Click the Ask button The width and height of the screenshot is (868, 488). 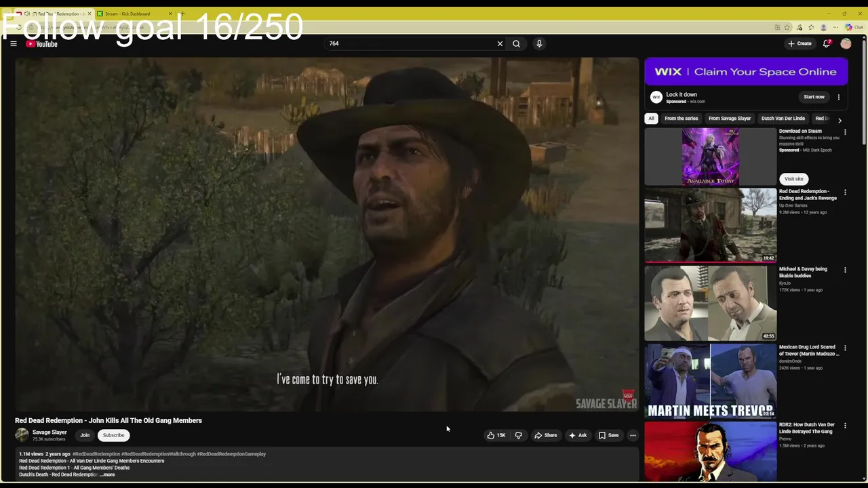[x=578, y=435]
